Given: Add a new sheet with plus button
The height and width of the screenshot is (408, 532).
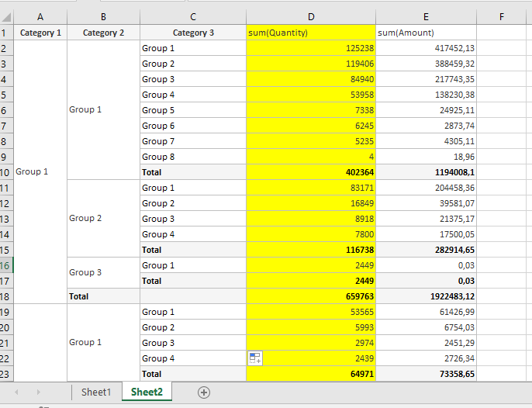Looking at the screenshot, I should coord(204,392).
